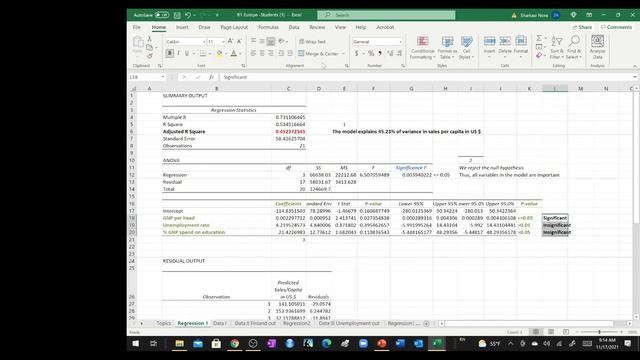Open the File menu
The width and height of the screenshot is (640, 360).
(136, 27)
